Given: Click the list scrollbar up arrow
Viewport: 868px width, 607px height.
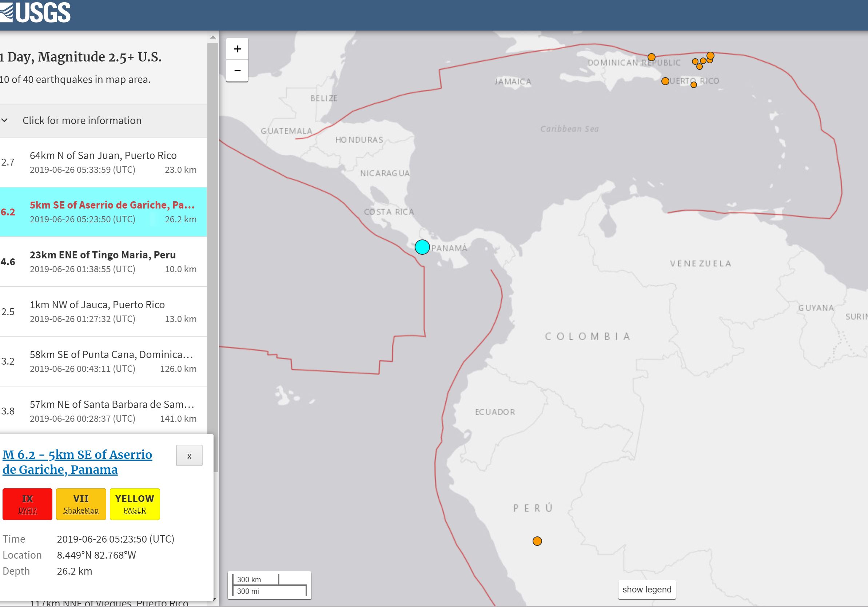Looking at the screenshot, I should click(212, 37).
